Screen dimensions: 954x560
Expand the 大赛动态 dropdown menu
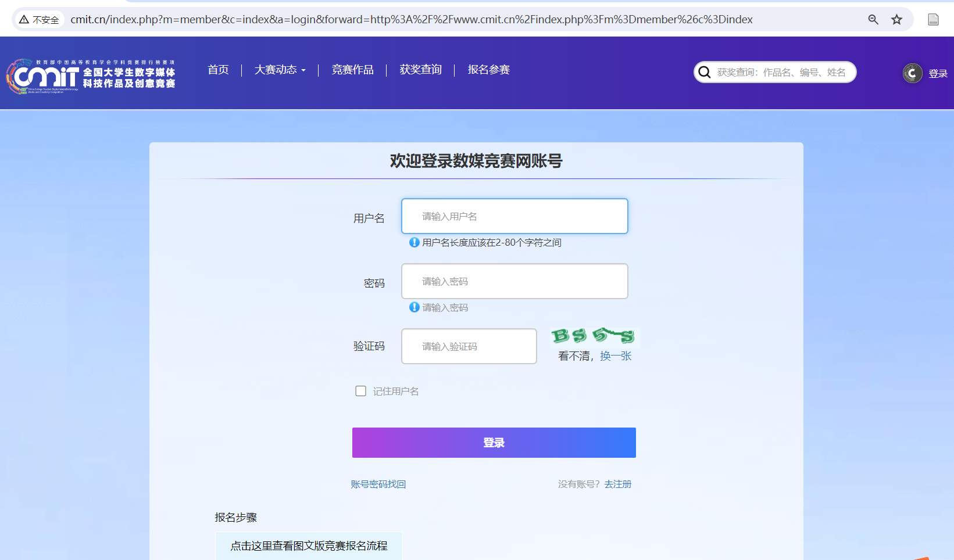280,70
